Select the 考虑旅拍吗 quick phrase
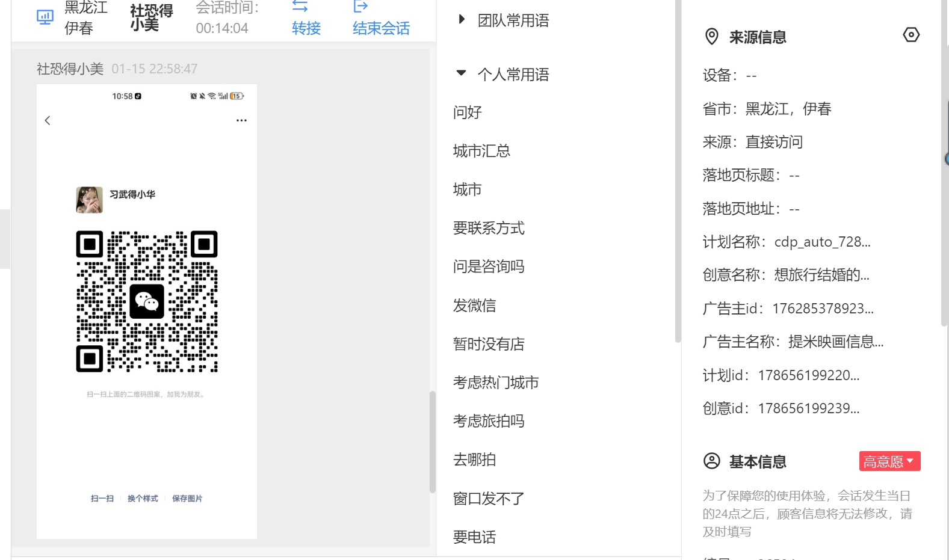This screenshot has width=949, height=560. pyautogui.click(x=489, y=421)
